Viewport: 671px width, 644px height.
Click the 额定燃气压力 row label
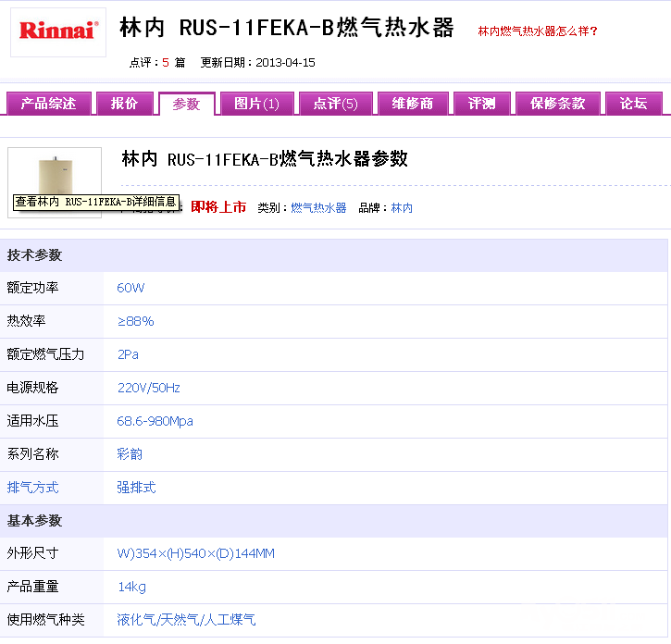tap(45, 354)
